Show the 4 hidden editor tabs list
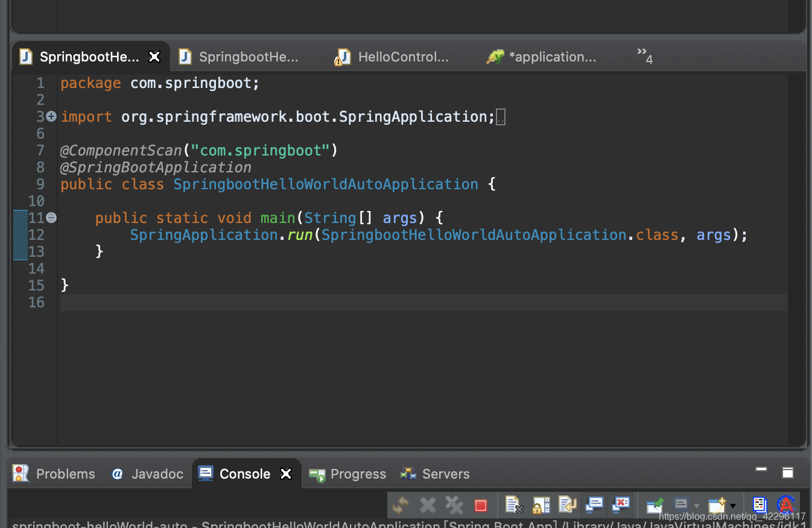The height and width of the screenshot is (528, 812). pyautogui.click(x=645, y=55)
